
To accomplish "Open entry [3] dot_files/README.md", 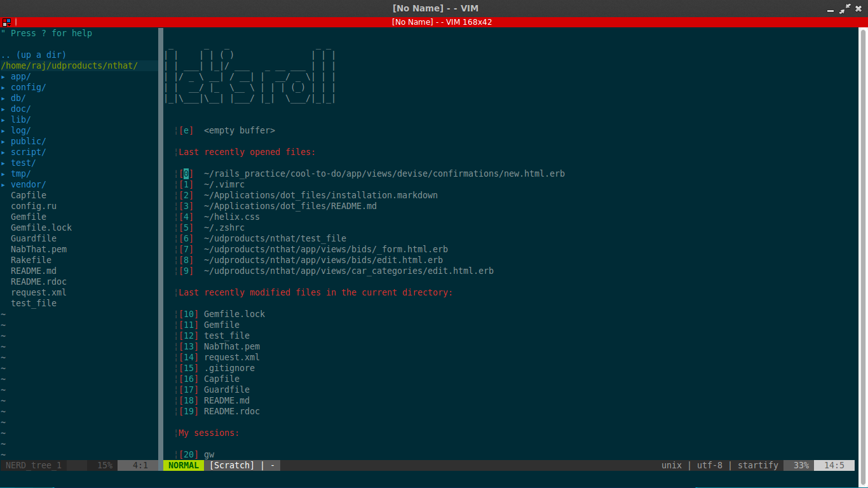I will pyautogui.click(x=278, y=207).
